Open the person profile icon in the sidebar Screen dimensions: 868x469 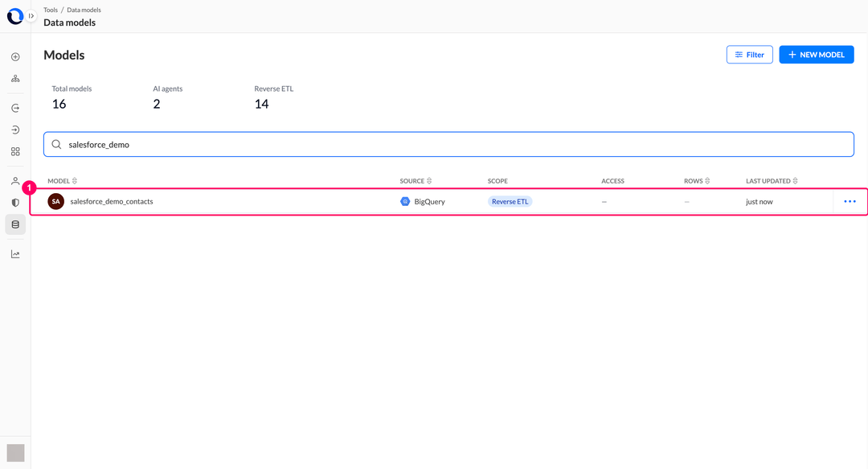click(x=15, y=181)
